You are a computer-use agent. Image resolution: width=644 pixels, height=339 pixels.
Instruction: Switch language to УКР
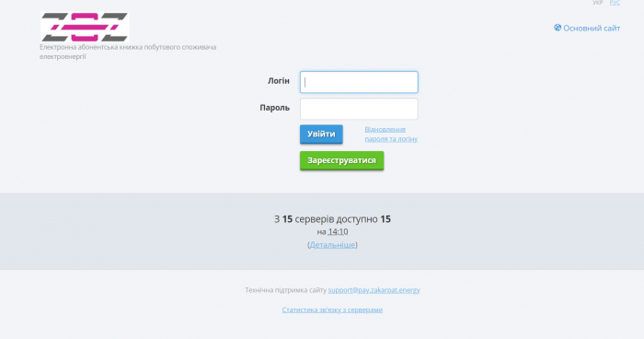pyautogui.click(x=598, y=3)
